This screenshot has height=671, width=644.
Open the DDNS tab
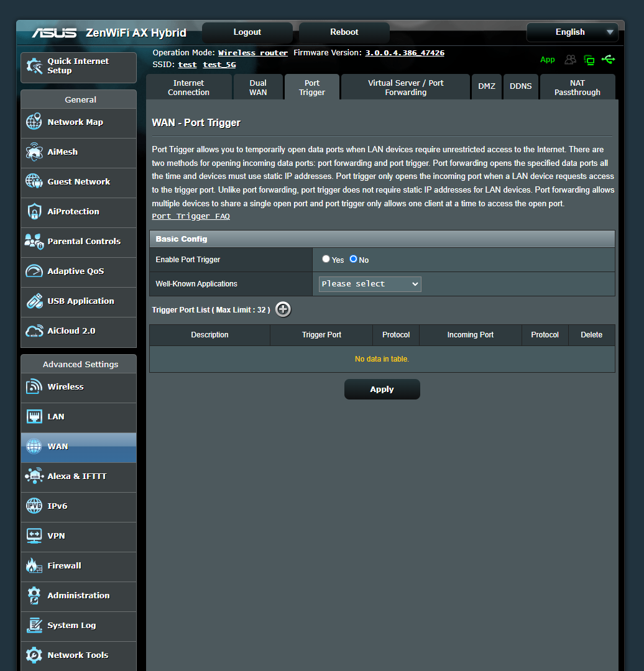pos(520,86)
